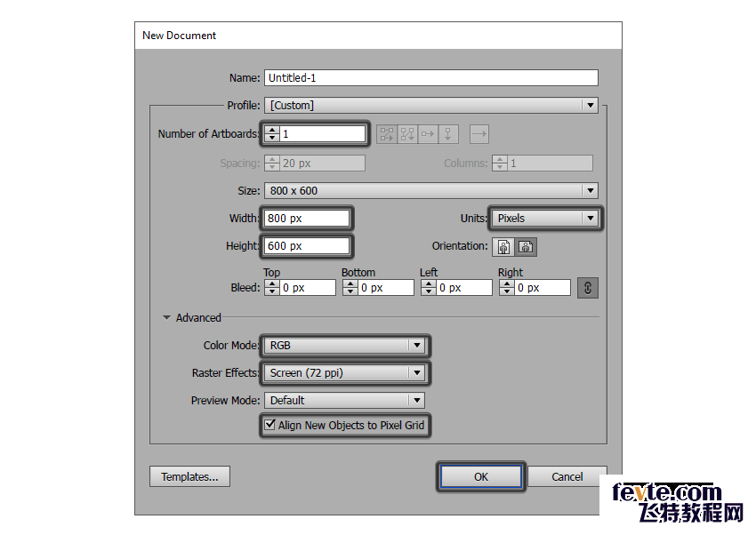Select the Grid by Column artboard layout icon

(x=407, y=134)
